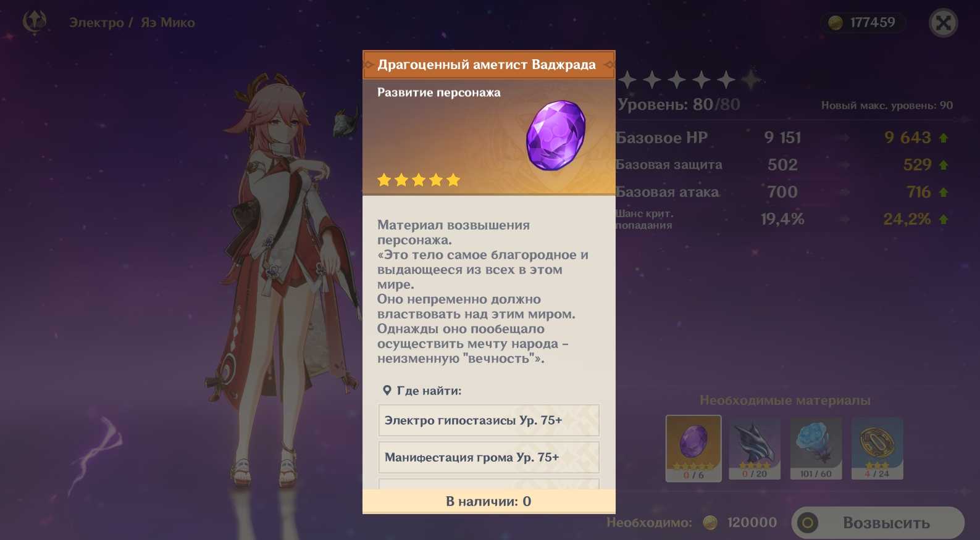Click the large purple amethyst gem image
980x540 pixels.
pos(556,135)
